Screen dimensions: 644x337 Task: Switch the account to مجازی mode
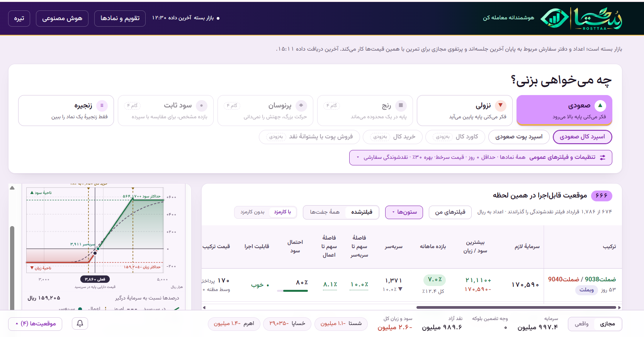pos(607,324)
